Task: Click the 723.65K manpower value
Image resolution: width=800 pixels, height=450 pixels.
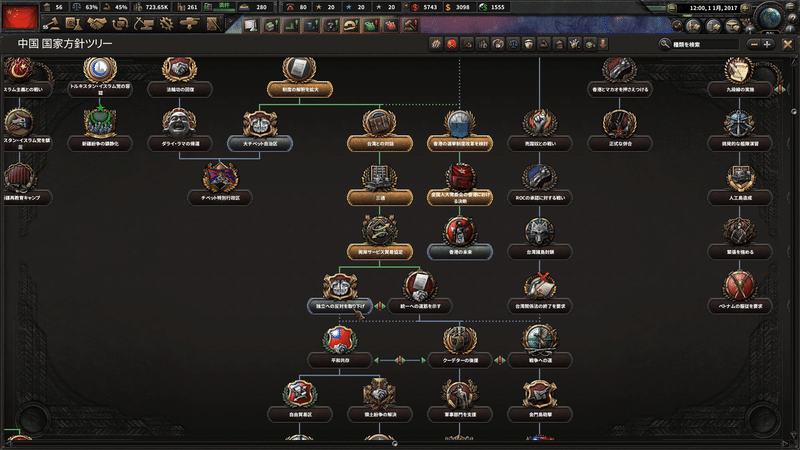Action: [x=157, y=7]
